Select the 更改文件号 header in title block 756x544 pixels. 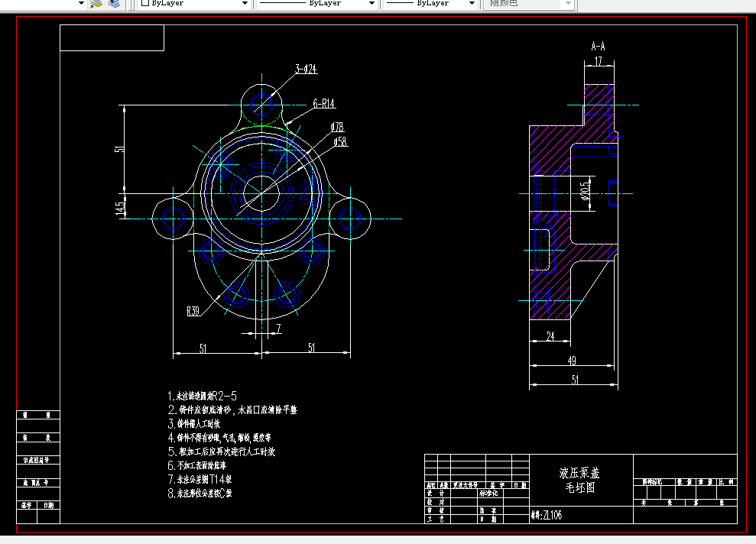tap(466, 485)
